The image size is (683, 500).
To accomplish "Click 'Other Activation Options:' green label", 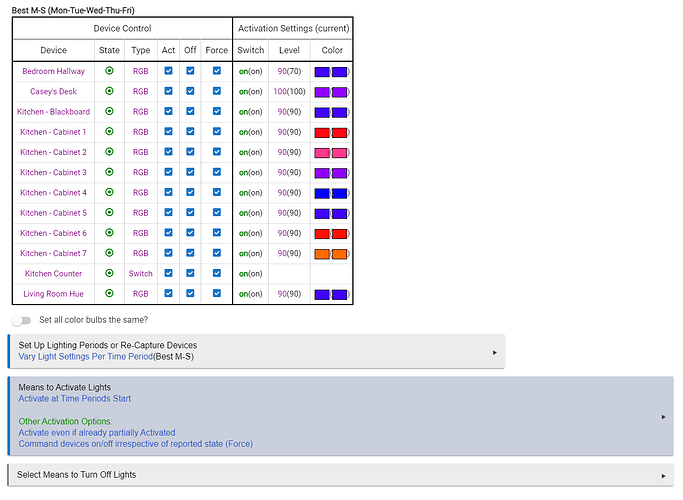I will [x=65, y=421].
